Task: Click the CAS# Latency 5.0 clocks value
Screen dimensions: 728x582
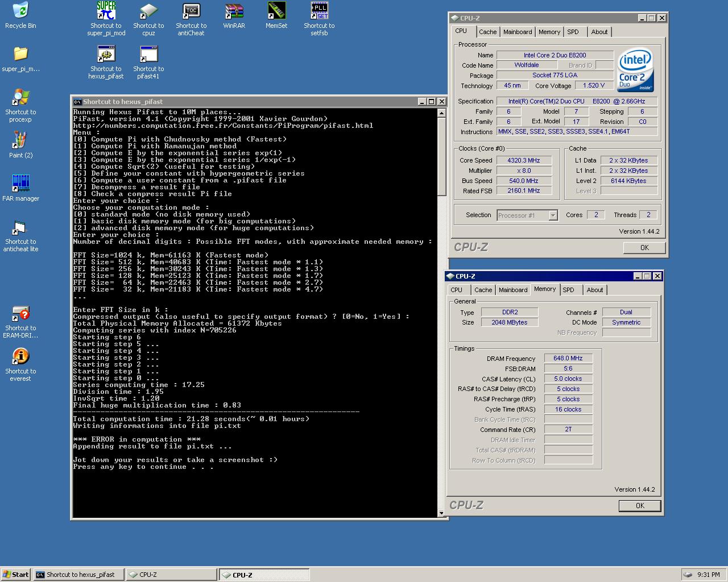Action: (568, 379)
